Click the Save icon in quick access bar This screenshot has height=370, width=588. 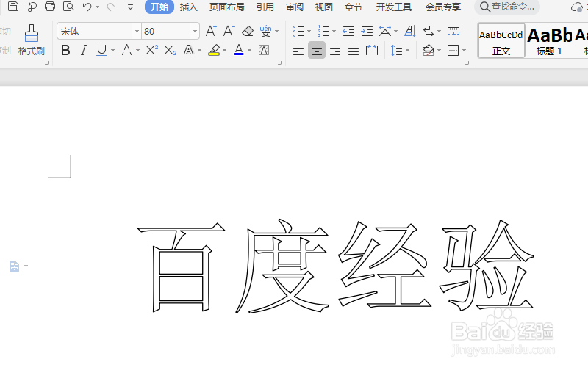(x=13, y=6)
